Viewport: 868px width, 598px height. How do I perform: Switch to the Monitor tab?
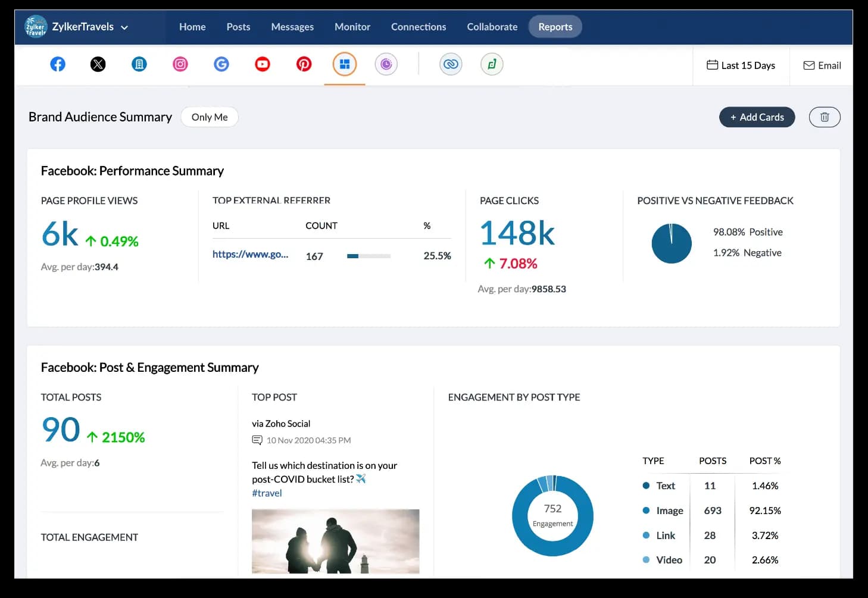[x=352, y=27]
